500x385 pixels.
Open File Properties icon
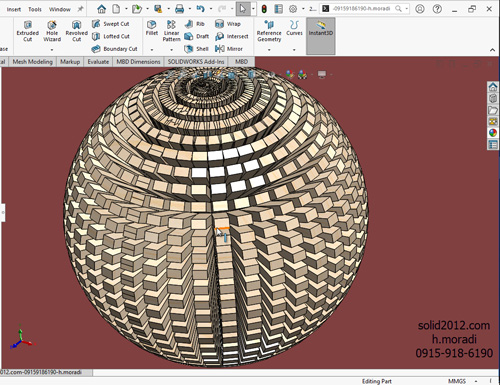click(278, 9)
